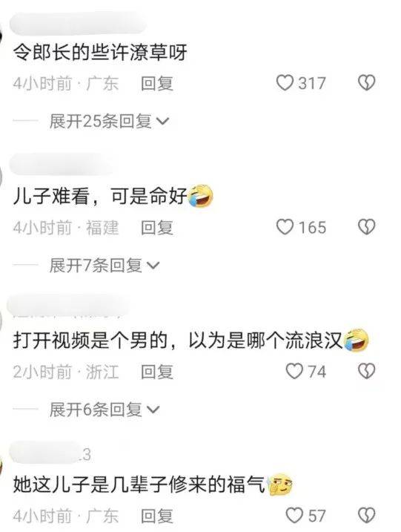Dislike the 令郎长的些许潦草呀 comment
Image resolution: width=401 pixels, height=532 pixels.
[x=367, y=83]
